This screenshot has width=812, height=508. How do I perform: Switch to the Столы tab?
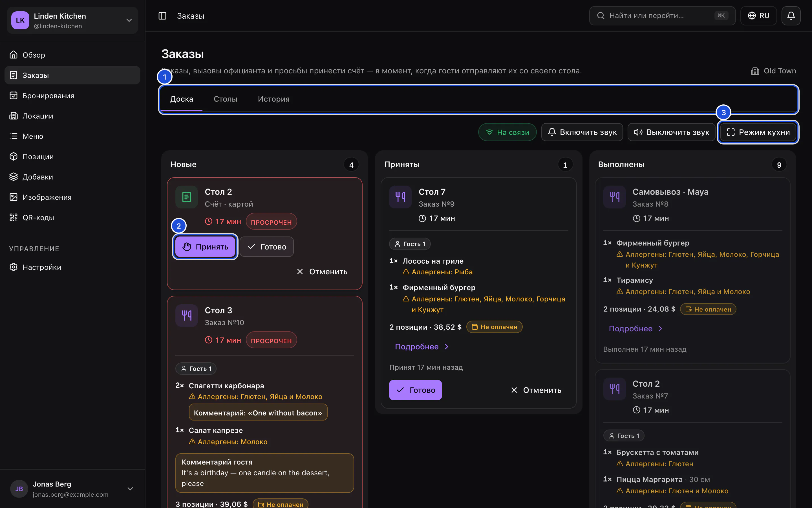point(226,99)
